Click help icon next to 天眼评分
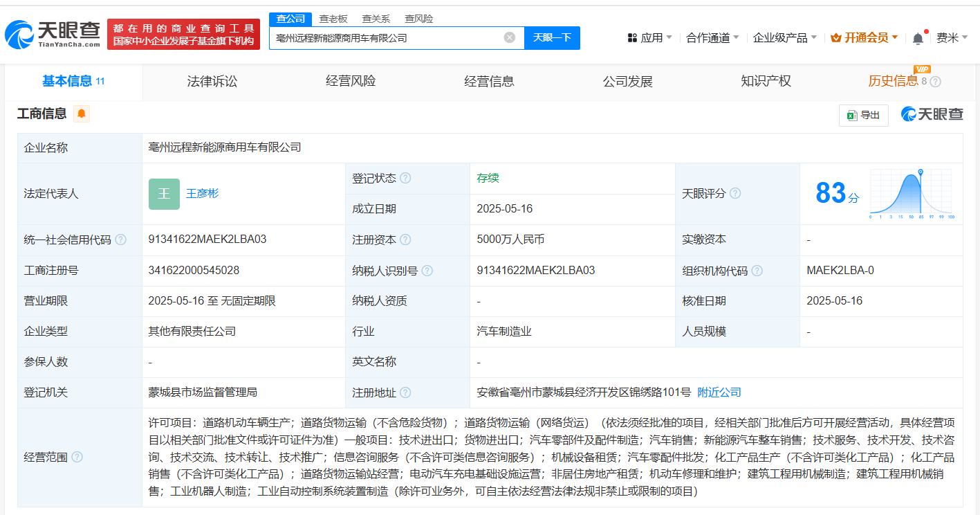Screen dimensions: 980x515 click(x=735, y=194)
